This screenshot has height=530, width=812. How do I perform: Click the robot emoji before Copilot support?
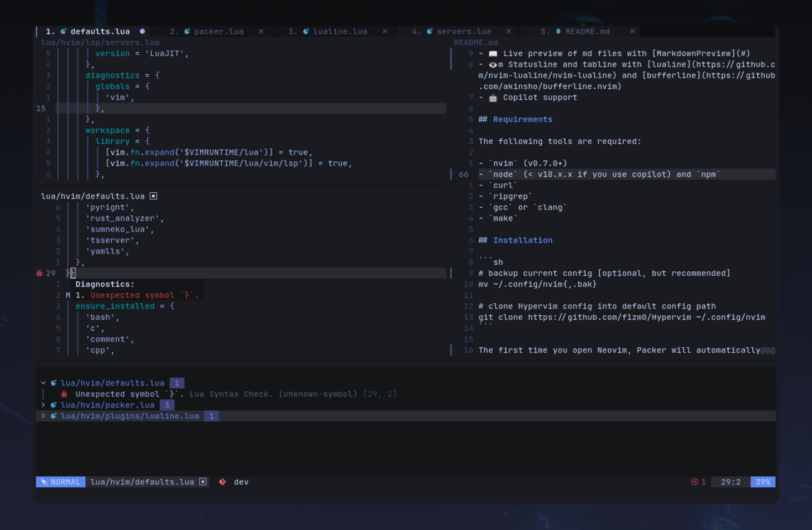pyautogui.click(x=493, y=97)
